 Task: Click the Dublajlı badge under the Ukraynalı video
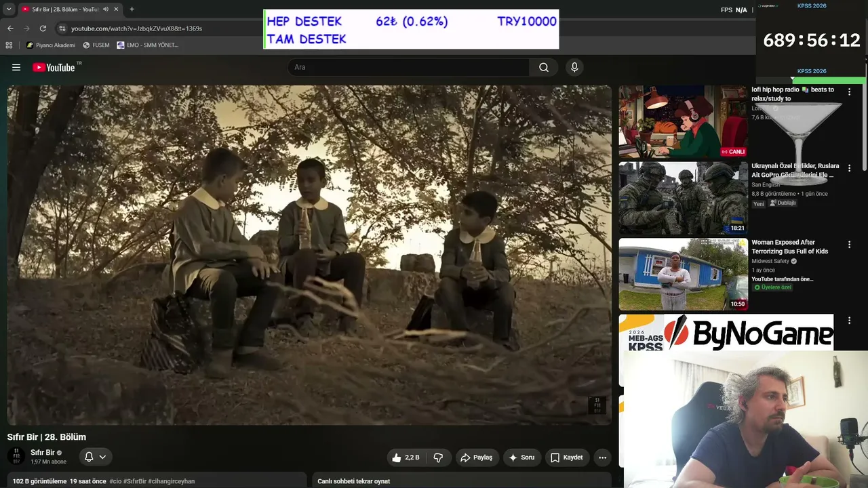pyautogui.click(x=783, y=203)
